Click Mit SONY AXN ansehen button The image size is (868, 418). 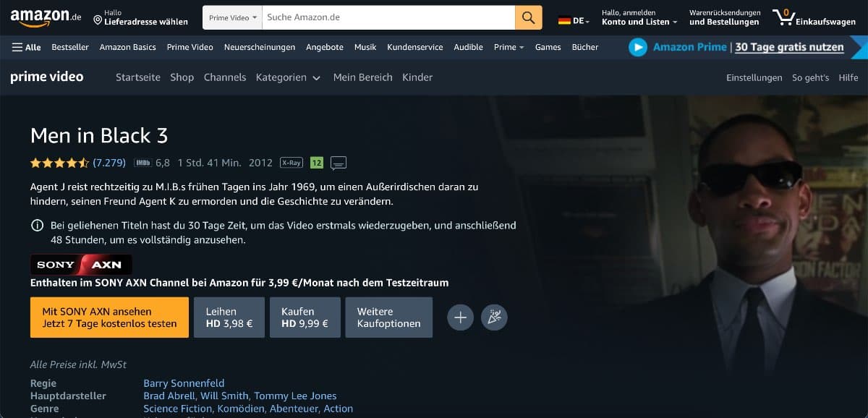(109, 317)
